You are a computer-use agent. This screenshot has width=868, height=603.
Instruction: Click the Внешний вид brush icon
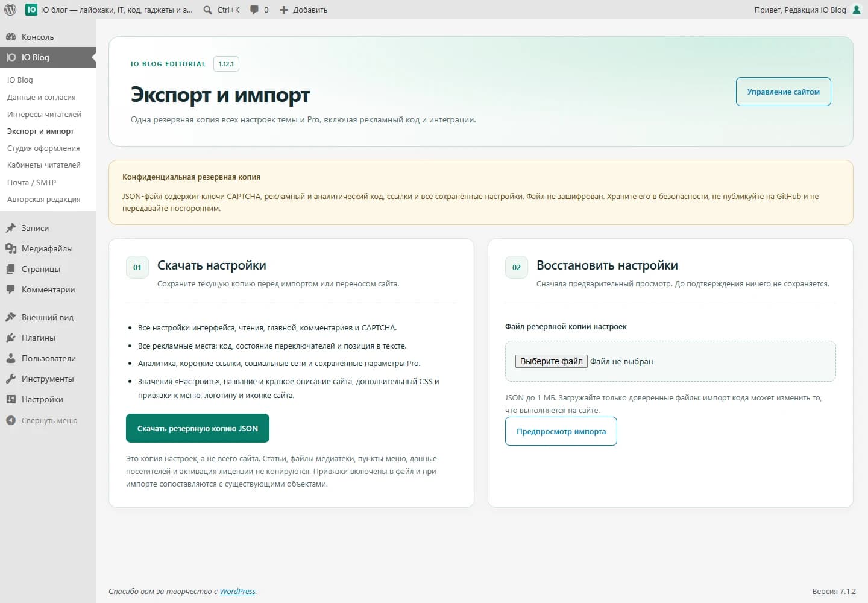11,317
